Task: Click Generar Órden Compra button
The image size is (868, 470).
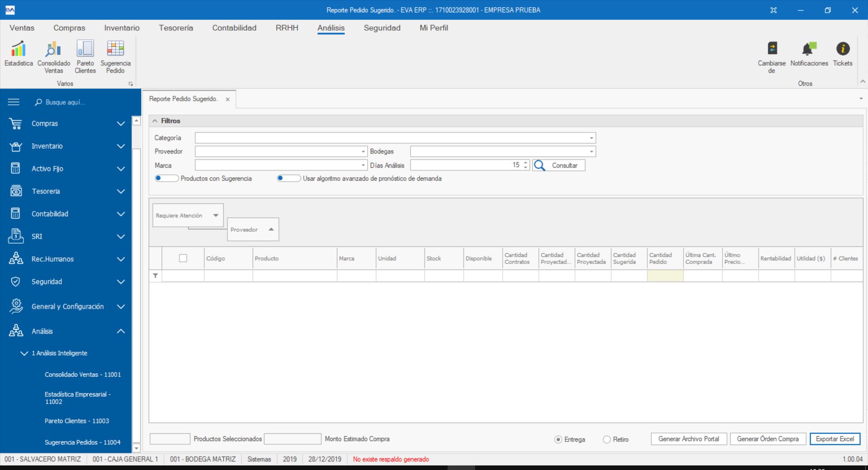Action: [x=767, y=439]
